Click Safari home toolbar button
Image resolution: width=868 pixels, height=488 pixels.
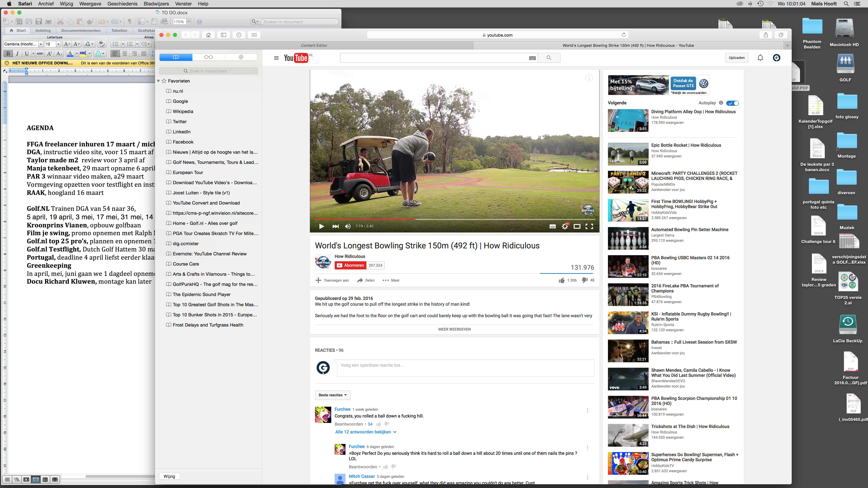pyautogui.click(x=208, y=35)
